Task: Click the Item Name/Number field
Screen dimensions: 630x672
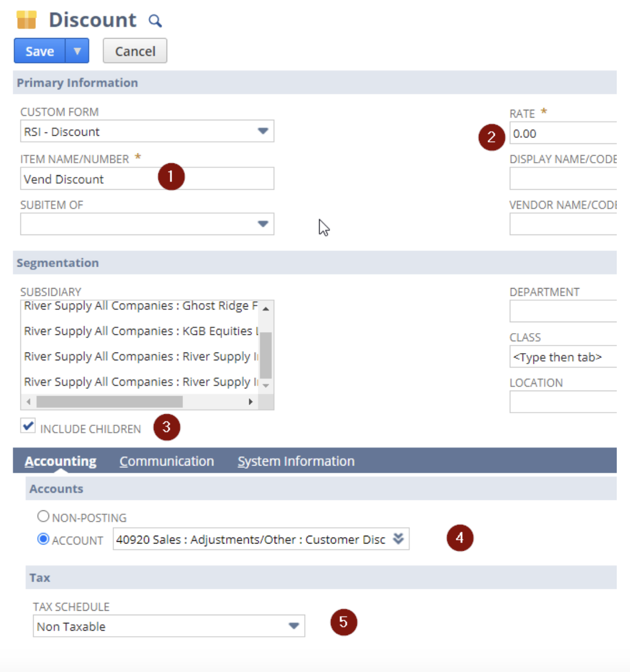Action: (x=88, y=179)
